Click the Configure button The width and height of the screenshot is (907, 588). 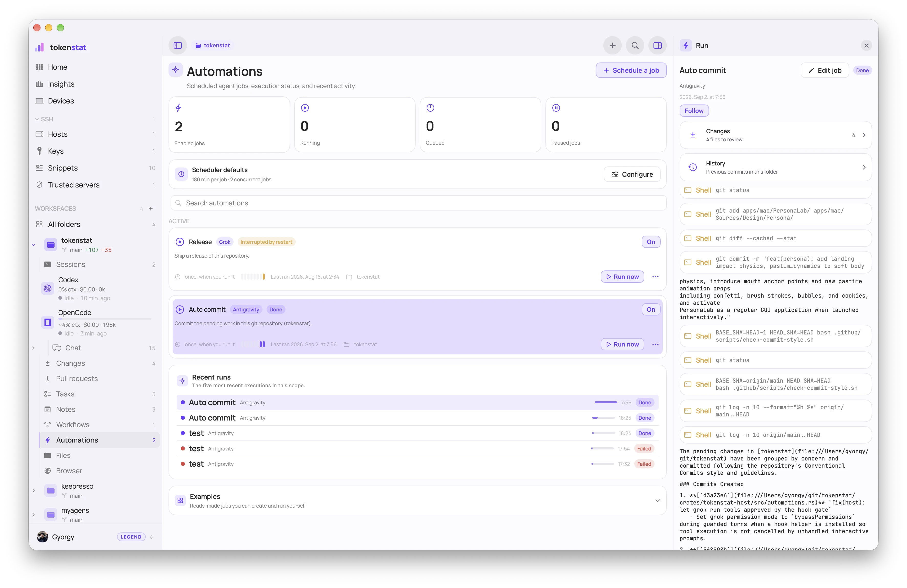tap(632, 174)
